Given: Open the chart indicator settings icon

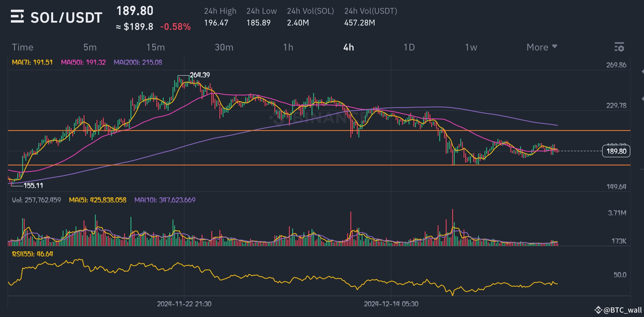Looking at the screenshot, I should pos(619,47).
